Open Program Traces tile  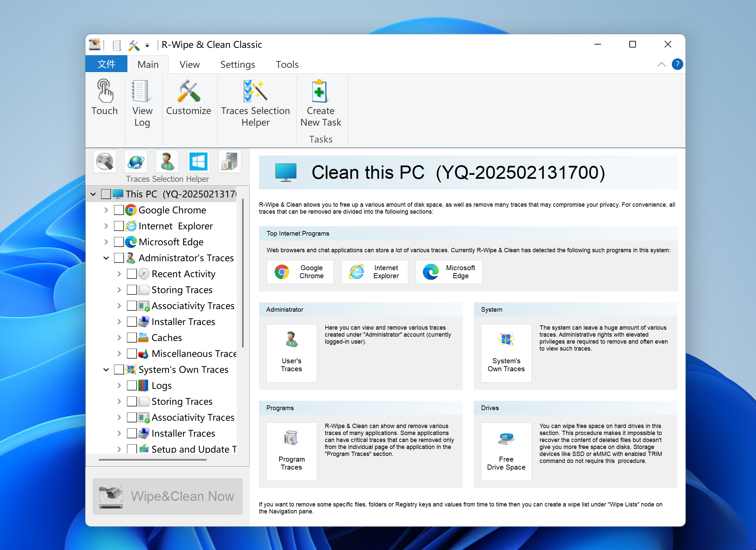[291, 451]
